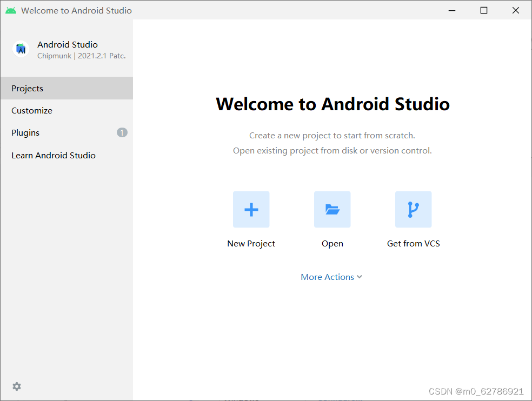Viewport: 532px width, 401px height.
Task: Click the 'Create a new project' description line
Action: pyautogui.click(x=332, y=135)
